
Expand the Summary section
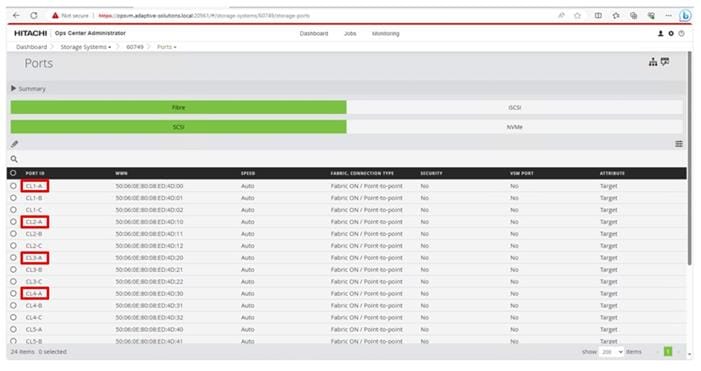[28, 89]
